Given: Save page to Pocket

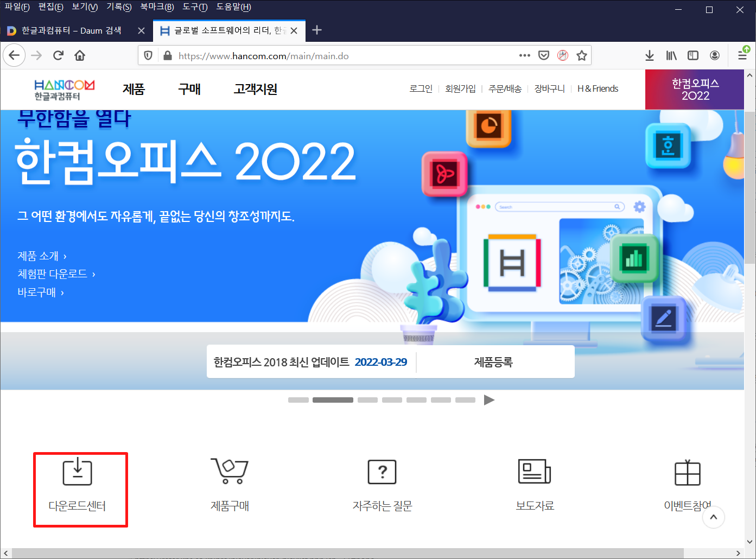Looking at the screenshot, I should pos(544,55).
